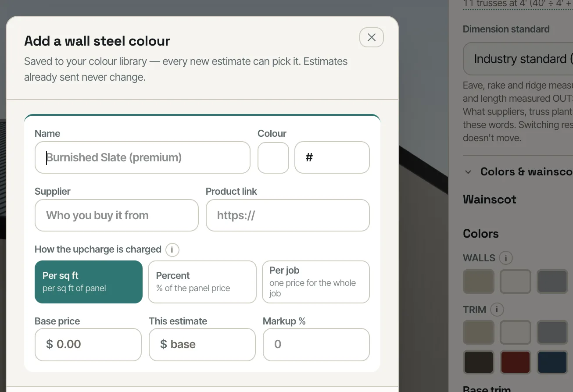Click the Dimension standard label
This screenshot has width=573, height=392.
(x=506, y=29)
